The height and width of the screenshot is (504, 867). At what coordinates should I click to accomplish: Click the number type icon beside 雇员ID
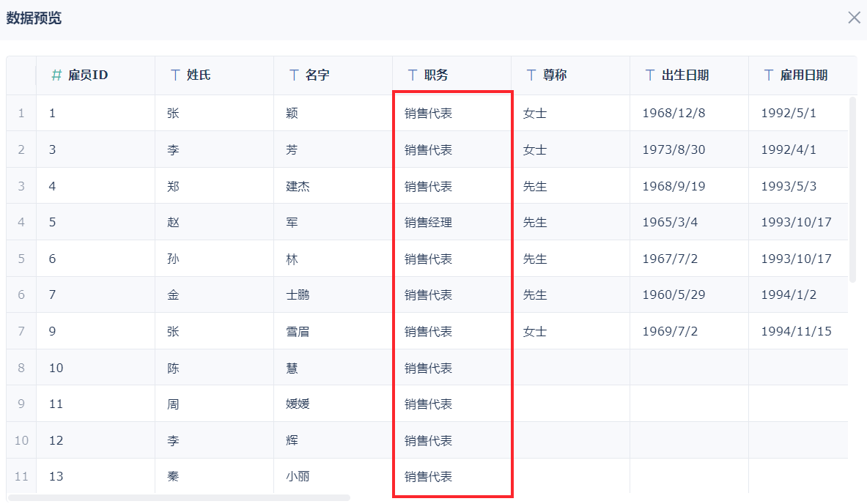[x=56, y=75]
